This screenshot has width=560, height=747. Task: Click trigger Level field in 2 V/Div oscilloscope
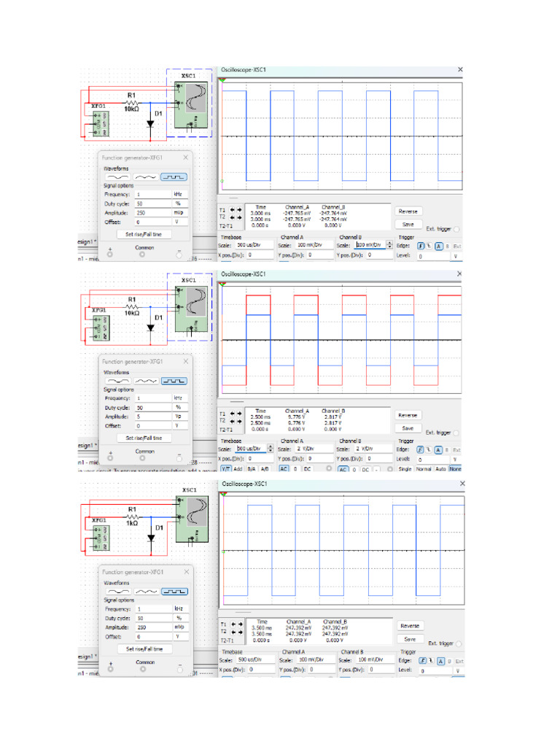(x=433, y=460)
